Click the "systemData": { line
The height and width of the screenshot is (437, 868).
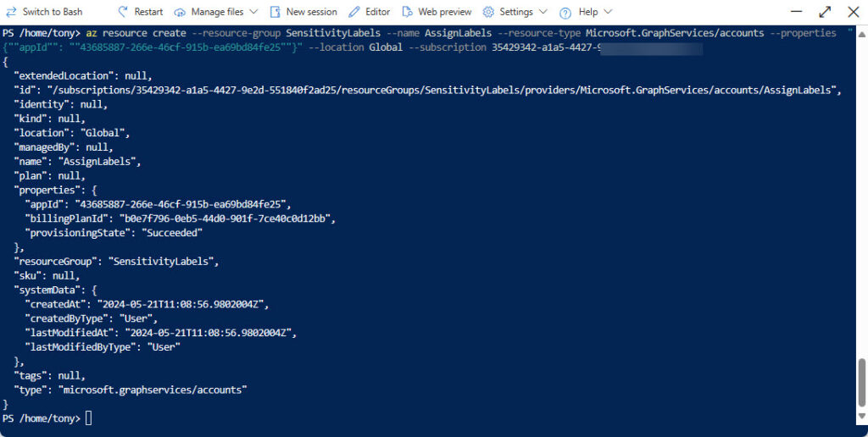point(55,290)
